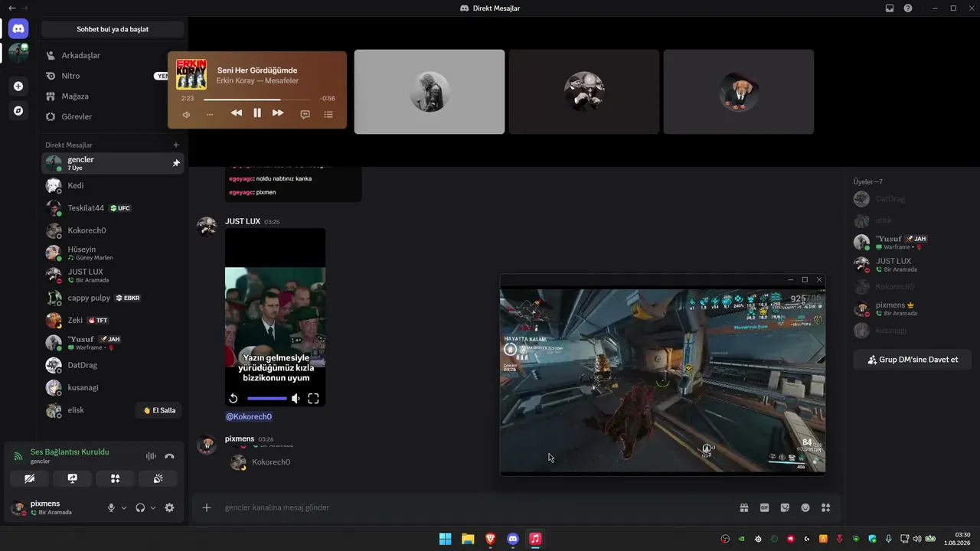Open JUST LUX username in chat
The width and height of the screenshot is (980, 551).
coord(243,221)
